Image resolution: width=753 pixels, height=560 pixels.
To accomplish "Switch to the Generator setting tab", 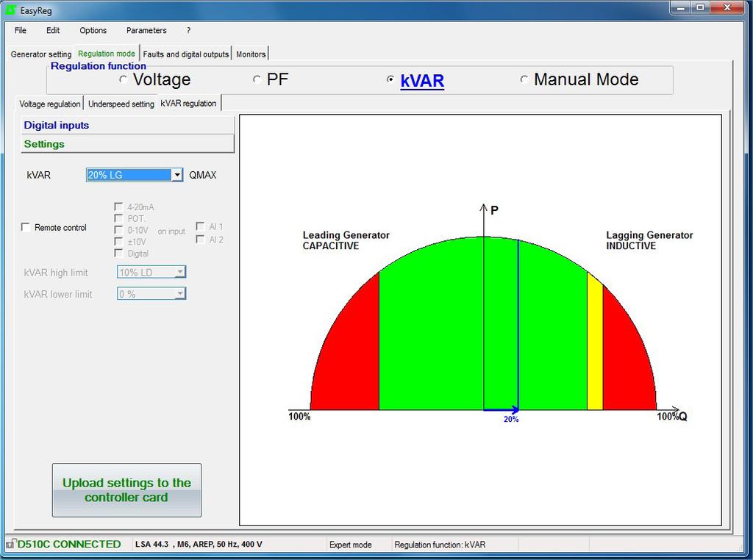I will pos(41,54).
